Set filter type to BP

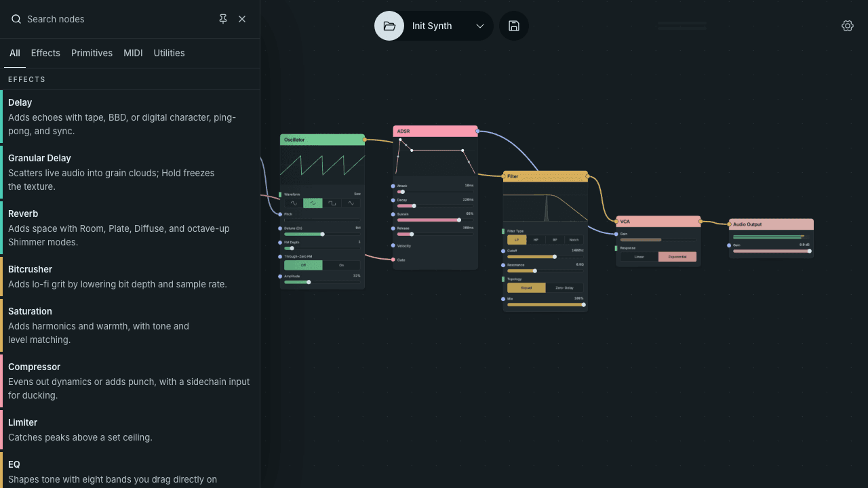555,239
